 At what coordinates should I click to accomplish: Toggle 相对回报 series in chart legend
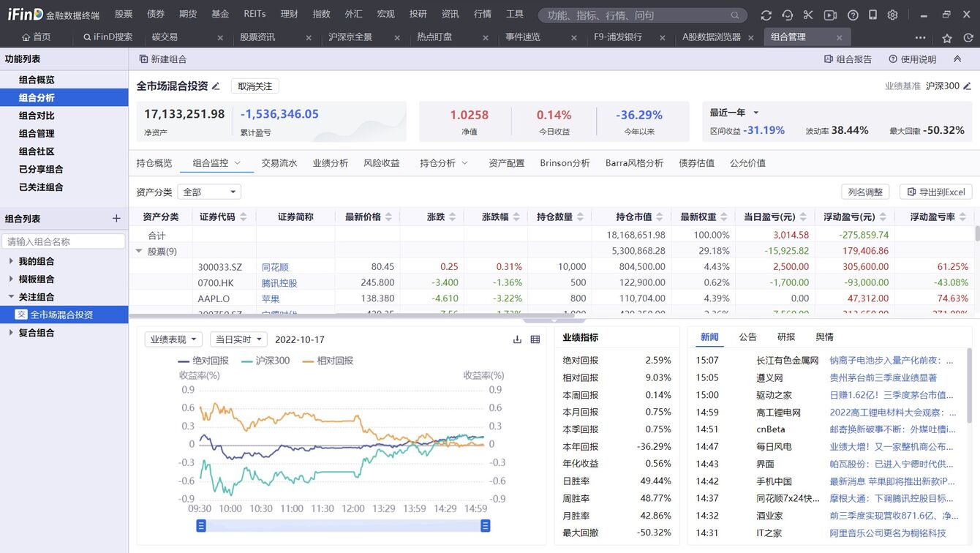tap(328, 361)
